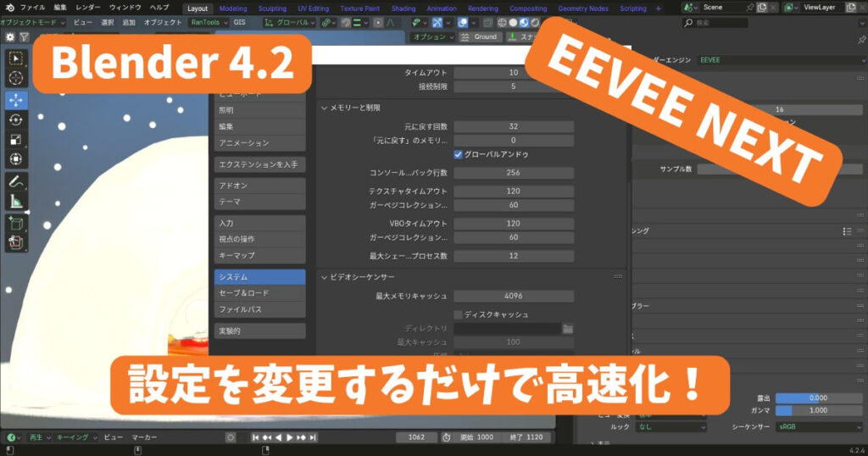Screen dimensions: 868x456
Task: Play the animation forward
Action: pyautogui.click(x=289, y=437)
